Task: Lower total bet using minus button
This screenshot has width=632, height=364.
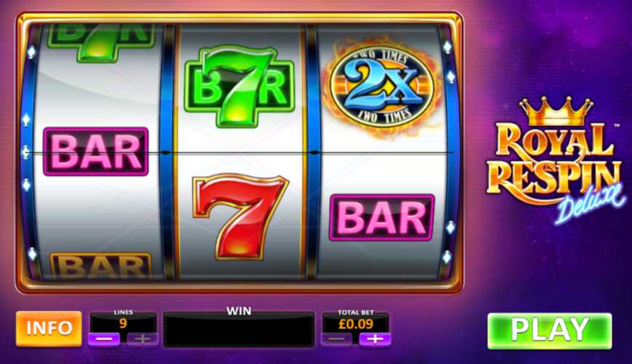Action: (337, 339)
